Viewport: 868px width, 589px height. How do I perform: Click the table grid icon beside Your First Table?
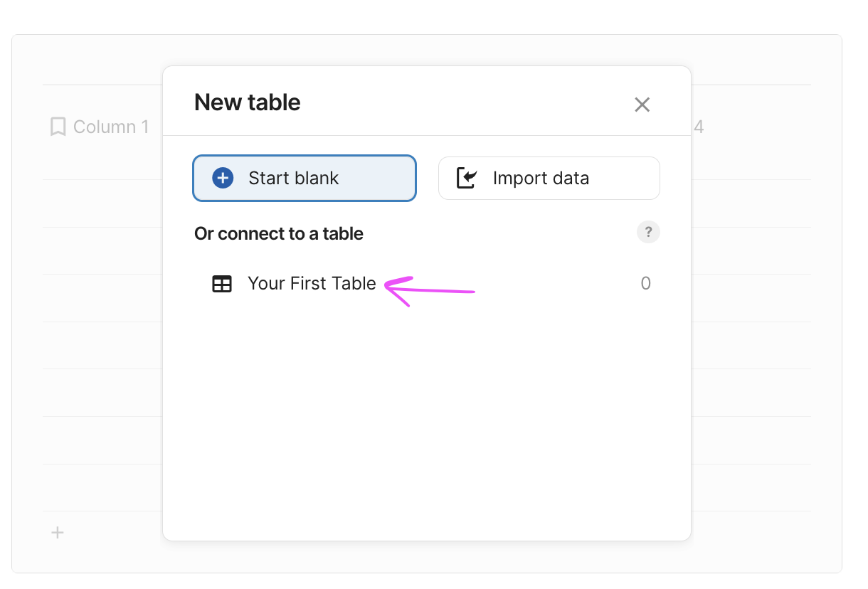coord(222,284)
